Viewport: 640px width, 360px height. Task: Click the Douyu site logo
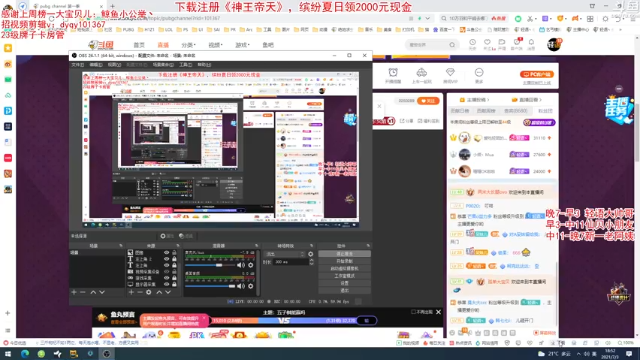pyautogui.click(x=101, y=44)
